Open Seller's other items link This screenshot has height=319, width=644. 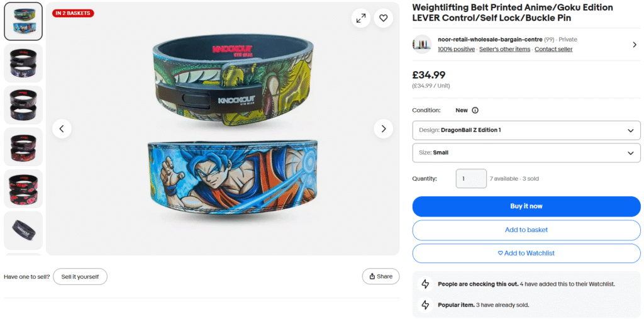(504, 49)
